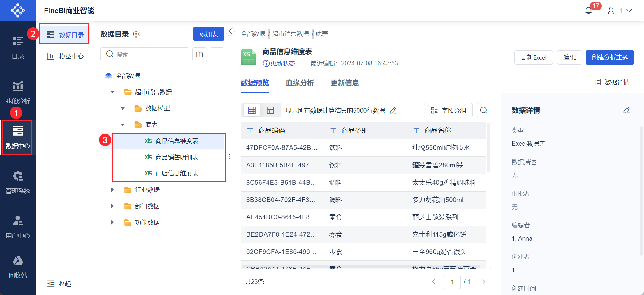Collapse the 超市销售数据 folder arrow
Image resolution: width=644 pixels, height=295 pixels.
113,92
